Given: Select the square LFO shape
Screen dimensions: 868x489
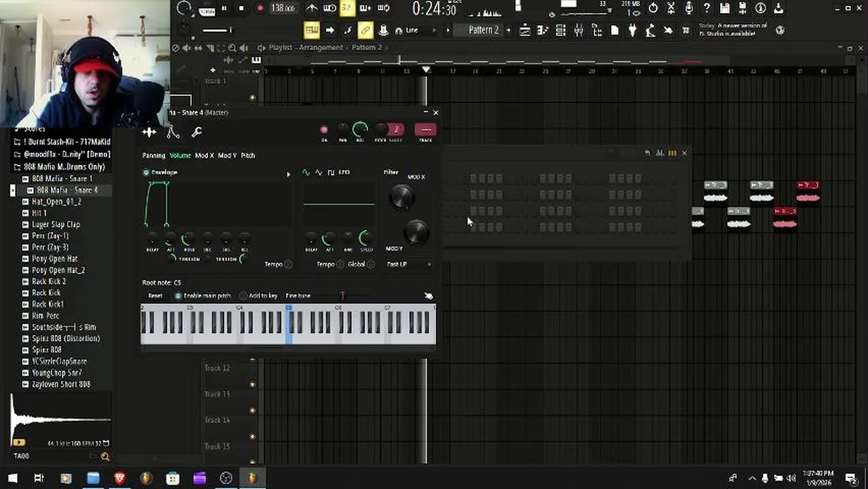Looking at the screenshot, I should pyautogui.click(x=331, y=173).
